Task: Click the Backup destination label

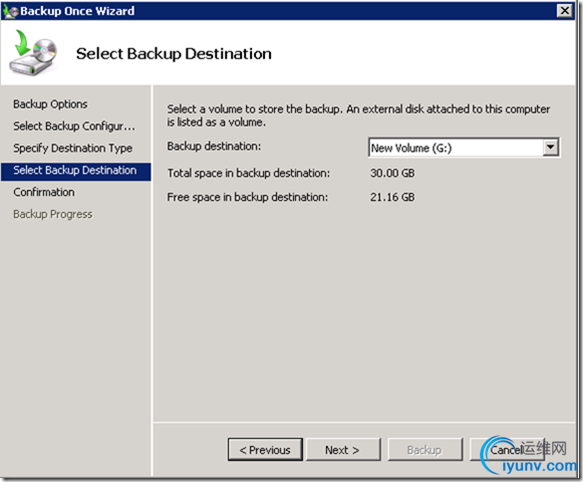Action: [214, 147]
